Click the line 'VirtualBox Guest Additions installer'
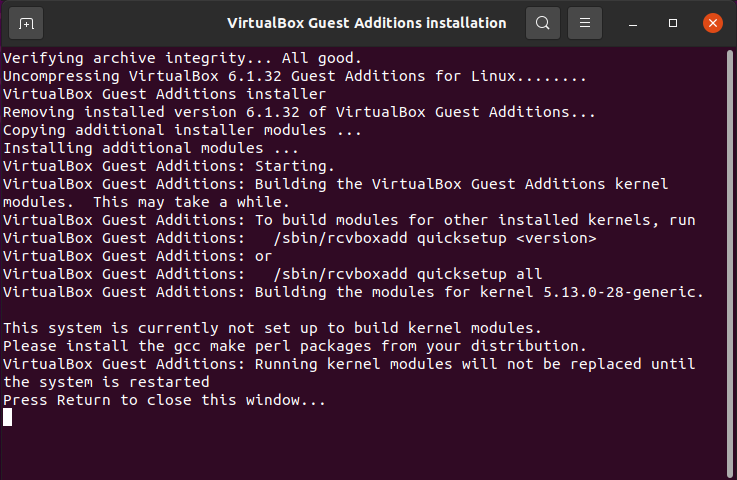 165,94
